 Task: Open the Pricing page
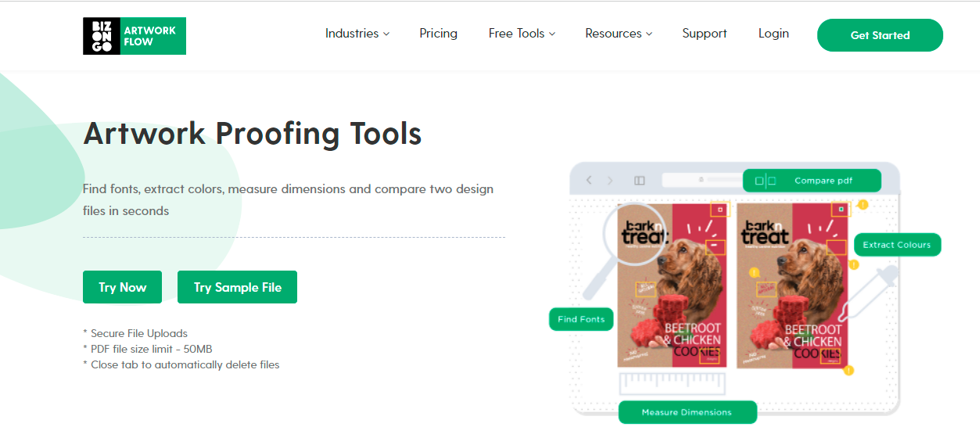(438, 34)
